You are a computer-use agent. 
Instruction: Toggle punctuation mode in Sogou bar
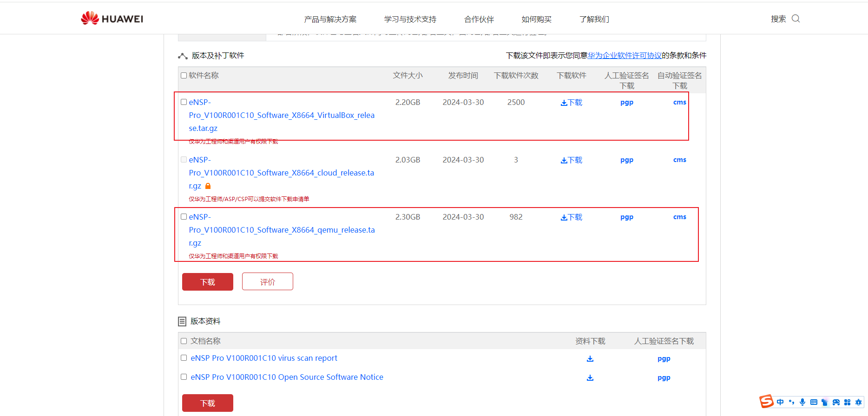pyautogui.click(x=791, y=402)
